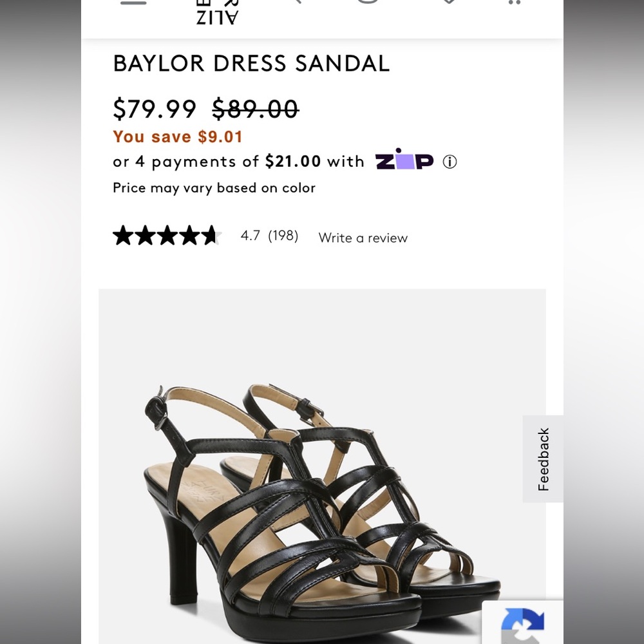This screenshot has height=644, width=644.
Task: Open reviews via the (198) count
Action: 283,237
